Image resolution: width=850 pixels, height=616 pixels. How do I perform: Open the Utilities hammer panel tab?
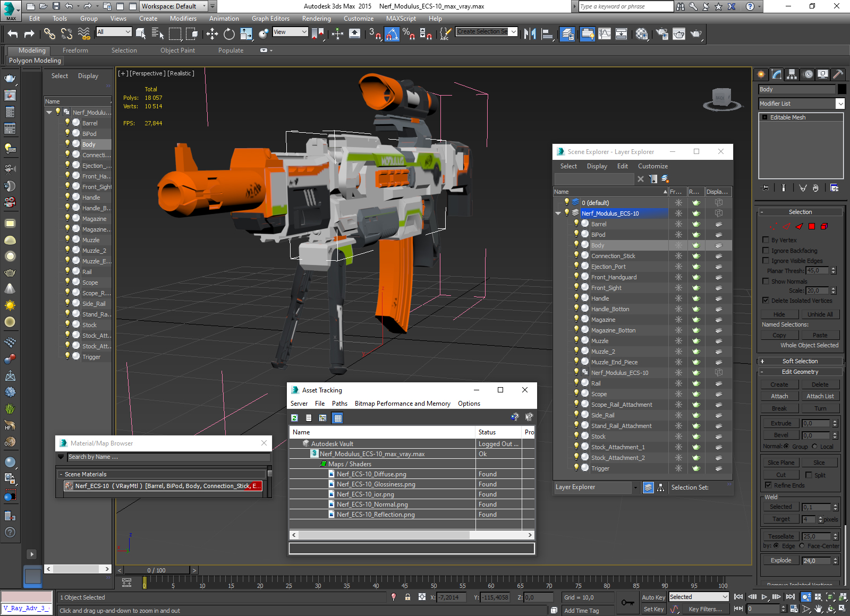pos(838,74)
